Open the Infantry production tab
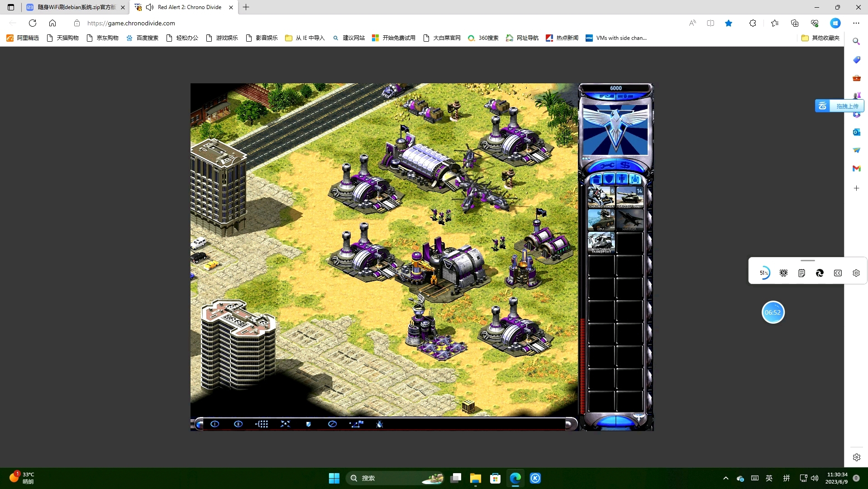Screen dimensions: 868x489 622,179
